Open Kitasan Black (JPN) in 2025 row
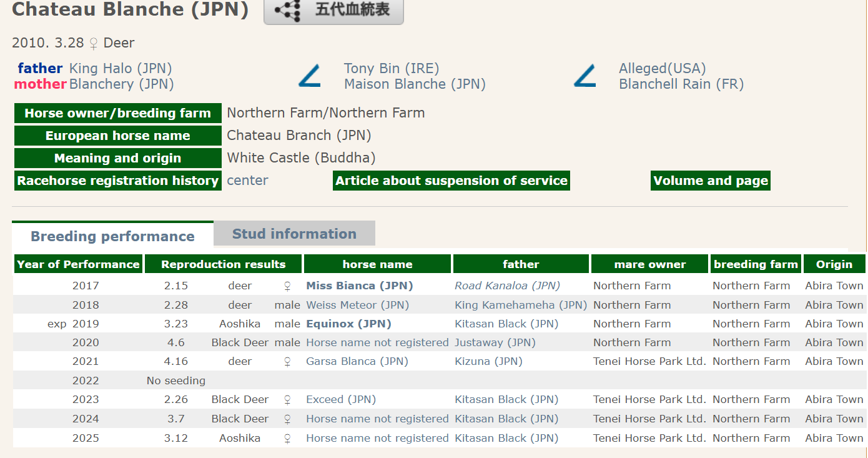 coord(506,438)
